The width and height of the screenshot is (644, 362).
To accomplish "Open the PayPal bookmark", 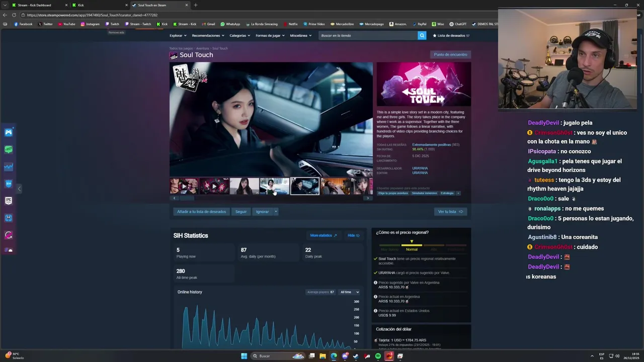I will (x=419, y=24).
